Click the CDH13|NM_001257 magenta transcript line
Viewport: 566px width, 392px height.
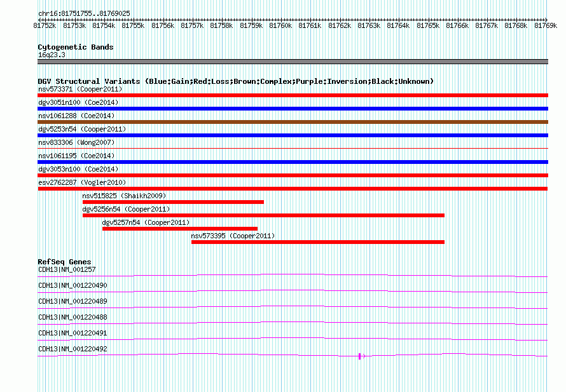point(293,275)
